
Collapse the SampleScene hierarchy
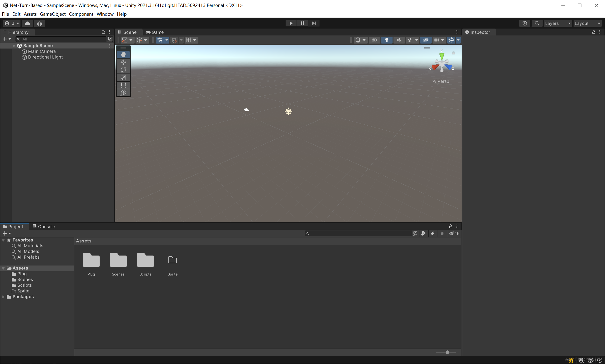tap(14, 46)
